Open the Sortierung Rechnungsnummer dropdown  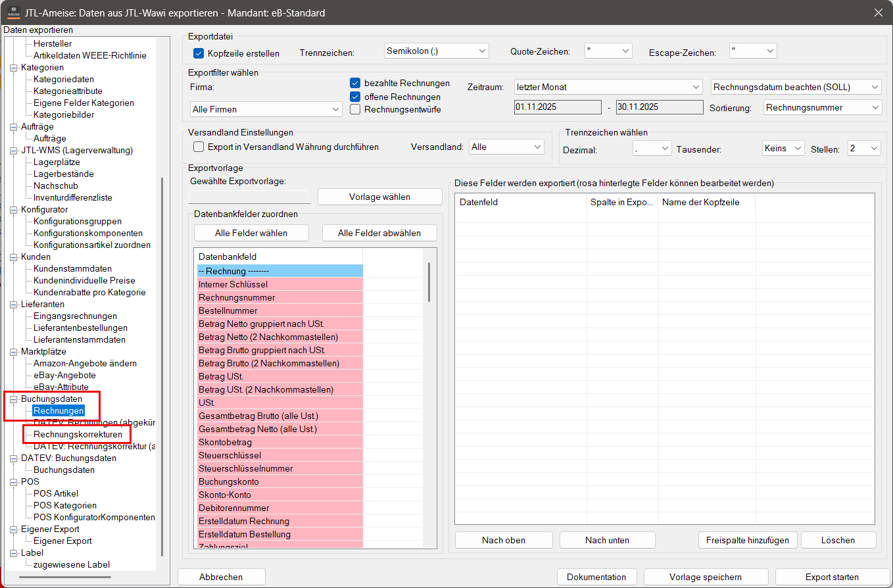[822, 107]
